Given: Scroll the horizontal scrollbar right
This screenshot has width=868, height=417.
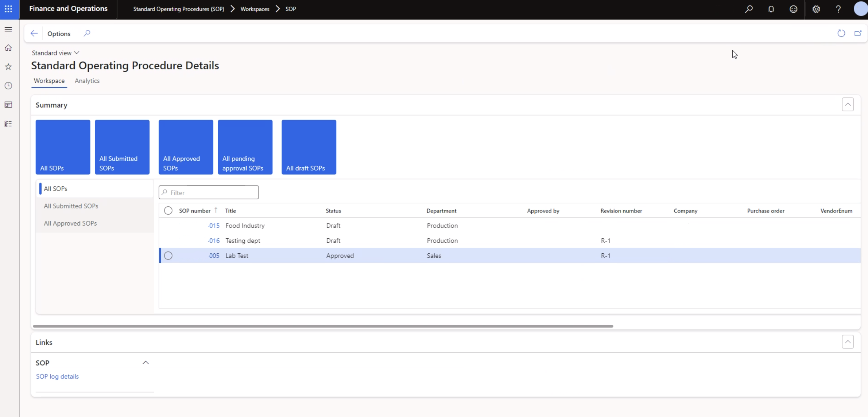Looking at the screenshot, I should (x=720, y=326).
